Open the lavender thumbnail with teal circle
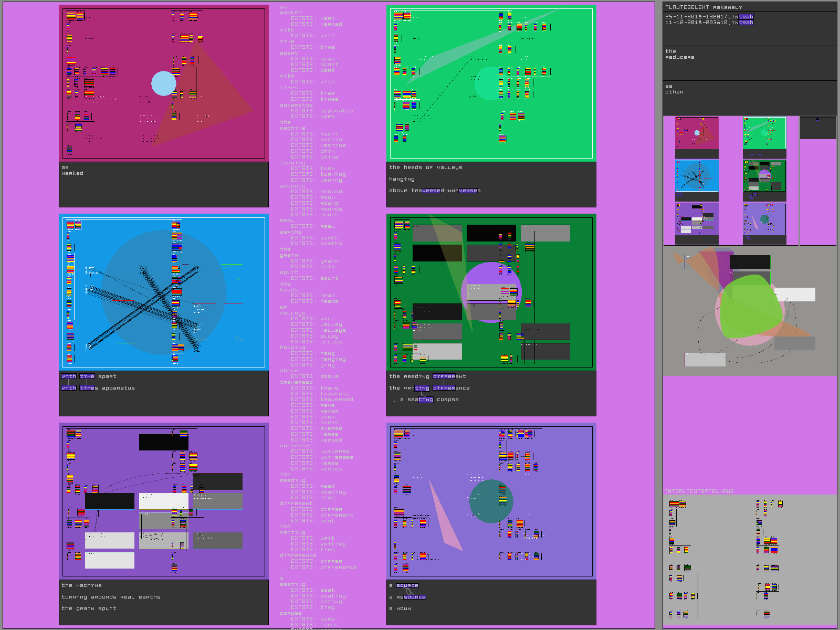The height and width of the screenshot is (630, 840). pos(764,223)
